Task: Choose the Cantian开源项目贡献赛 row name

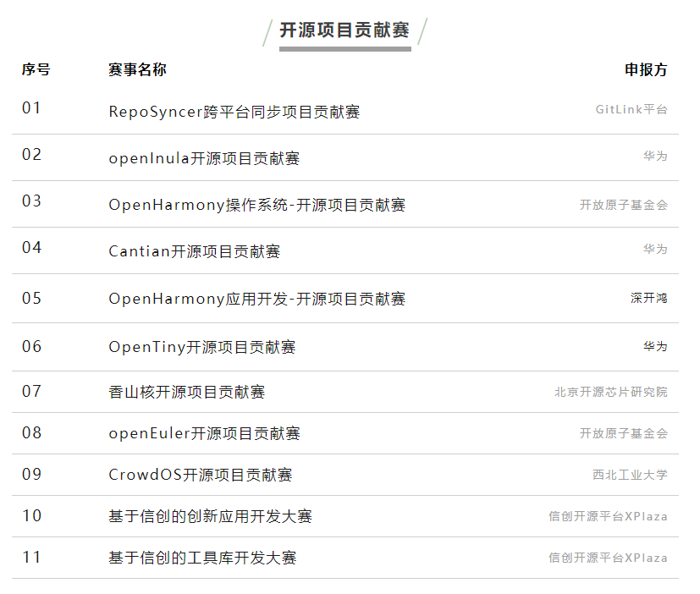Action: [194, 251]
